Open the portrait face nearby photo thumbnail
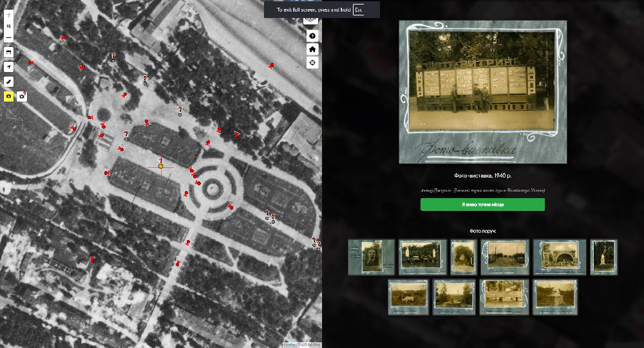Image resolution: width=644 pixels, height=348 pixels. click(372, 257)
